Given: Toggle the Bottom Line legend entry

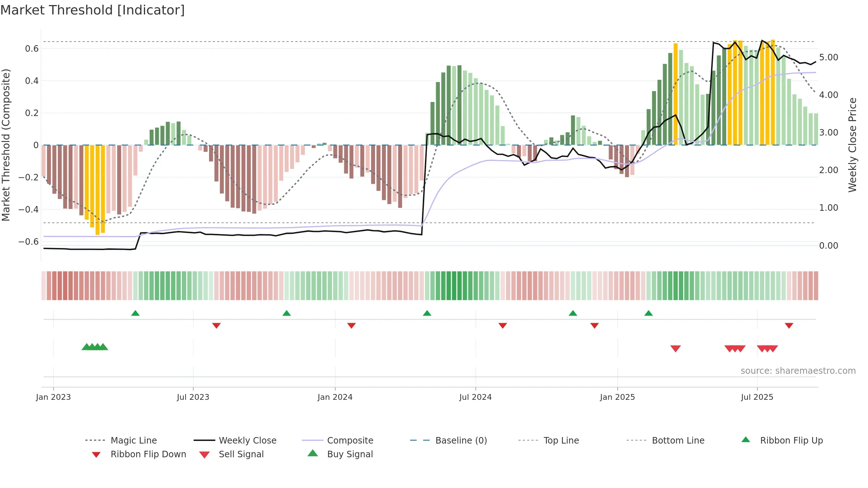Looking at the screenshot, I should point(665,440).
